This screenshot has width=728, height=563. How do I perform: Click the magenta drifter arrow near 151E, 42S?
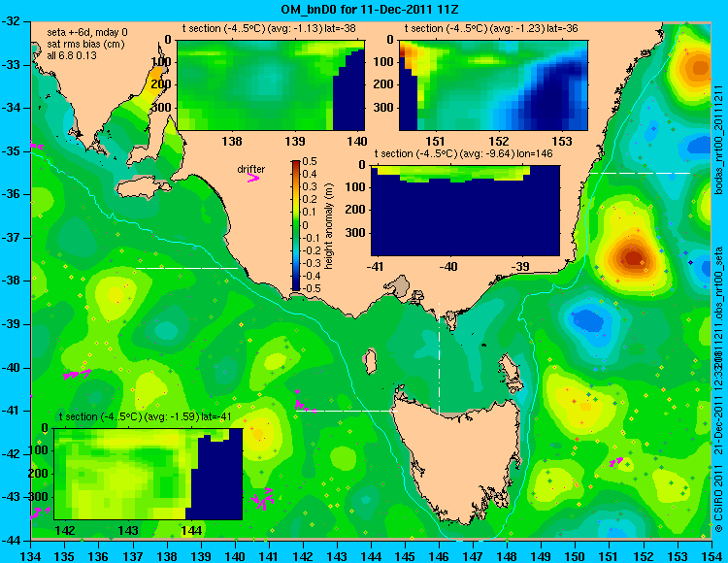point(616,461)
